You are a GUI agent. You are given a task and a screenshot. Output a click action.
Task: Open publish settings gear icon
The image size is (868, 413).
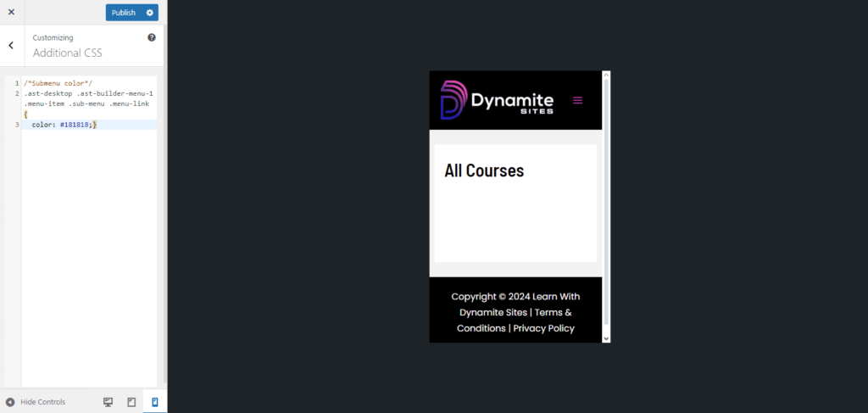[150, 13]
